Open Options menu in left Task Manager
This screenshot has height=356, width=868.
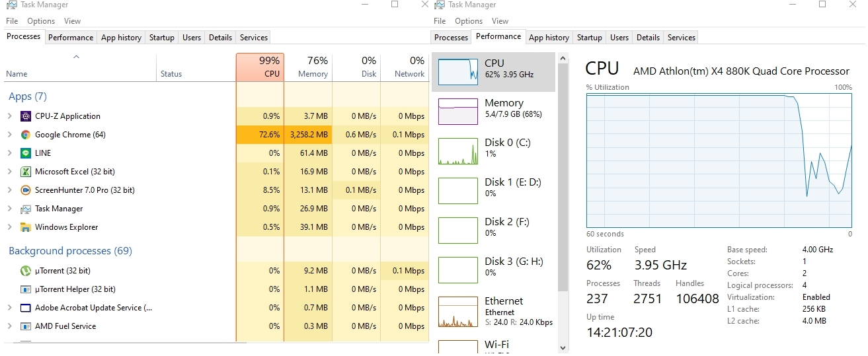click(x=41, y=21)
